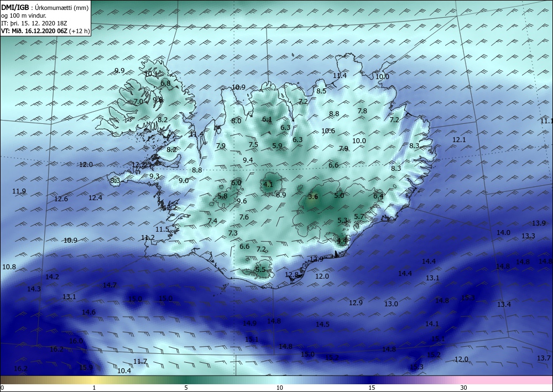Click the 12.1 value east of Iceland
The image size is (553, 392).
pos(459,139)
